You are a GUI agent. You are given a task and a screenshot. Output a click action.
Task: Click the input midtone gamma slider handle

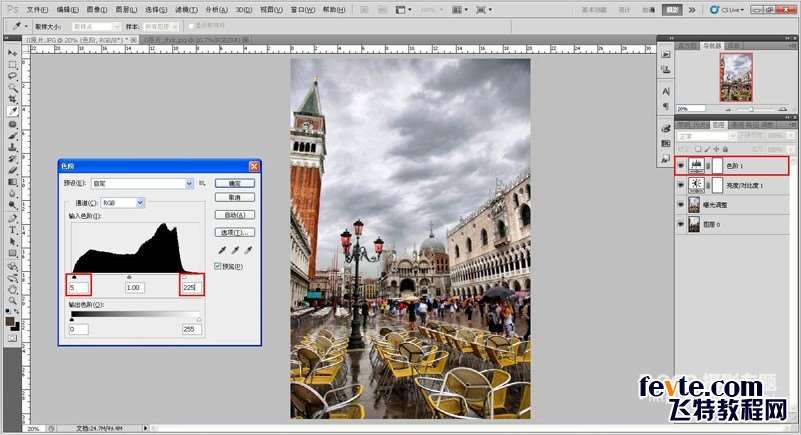[129, 276]
